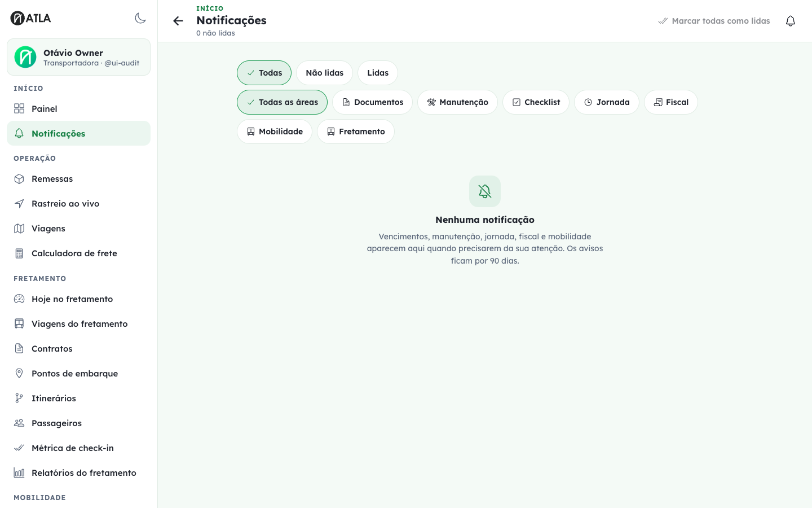The width and height of the screenshot is (812, 508).
Task: Click the back arrow beside Notificações
Action: tap(178, 21)
